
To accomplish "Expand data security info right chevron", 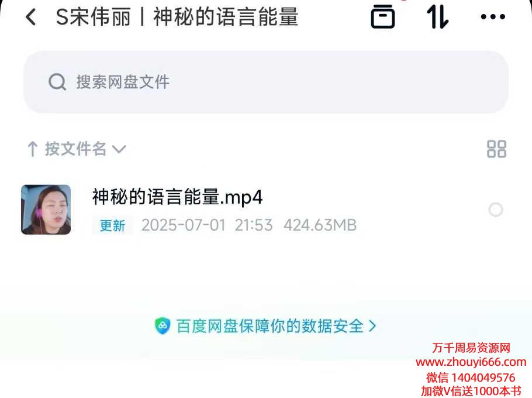I will tap(372, 327).
